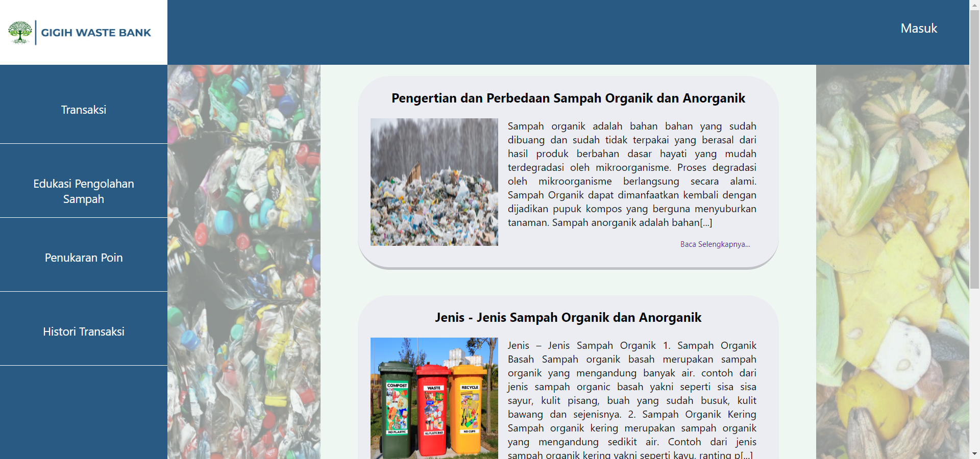Click the vertical scrollbar thumb

click(974, 148)
